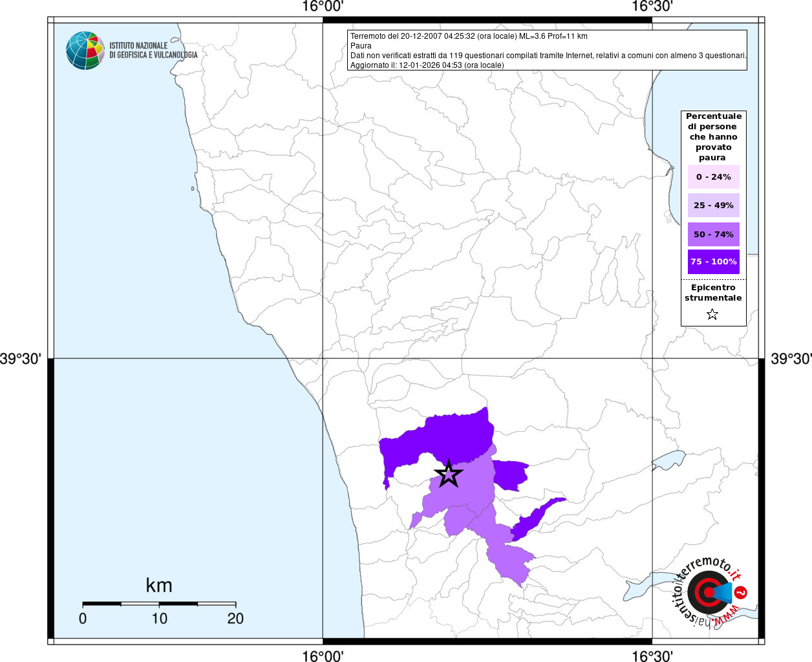Image resolution: width=812 pixels, height=662 pixels.
Task: Select the 0 - 24% legend swatch
Action: click(714, 176)
